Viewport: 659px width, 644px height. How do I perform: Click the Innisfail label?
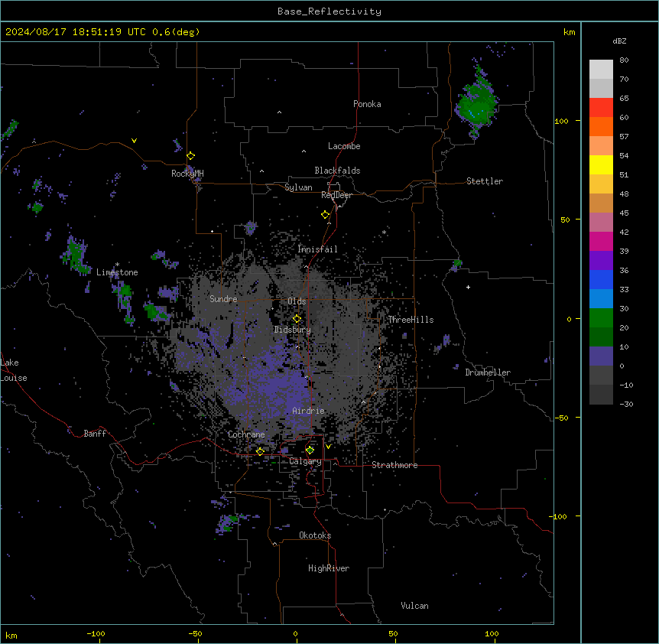coord(317,249)
